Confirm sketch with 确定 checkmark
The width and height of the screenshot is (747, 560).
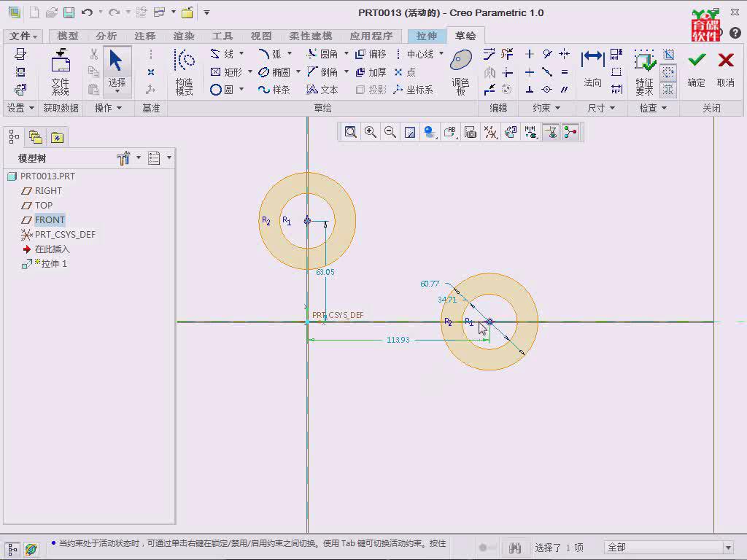[x=697, y=69]
